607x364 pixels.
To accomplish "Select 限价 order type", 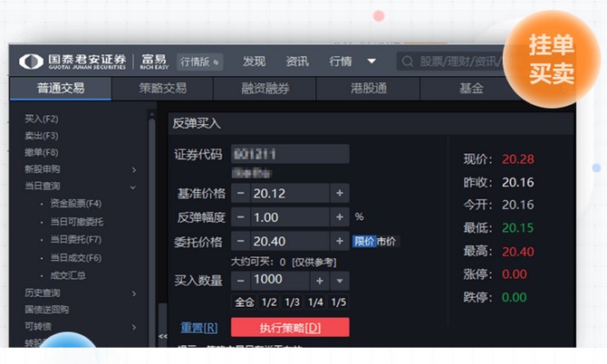I will coord(364,242).
